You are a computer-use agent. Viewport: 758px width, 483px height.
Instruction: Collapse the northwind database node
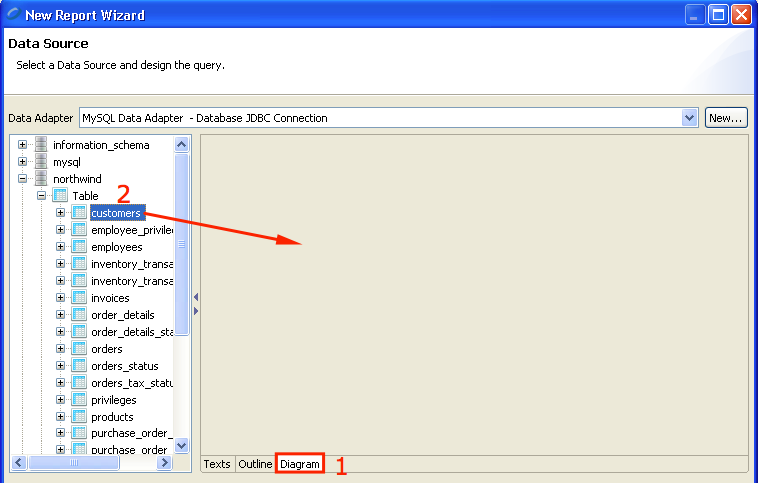coord(22,178)
